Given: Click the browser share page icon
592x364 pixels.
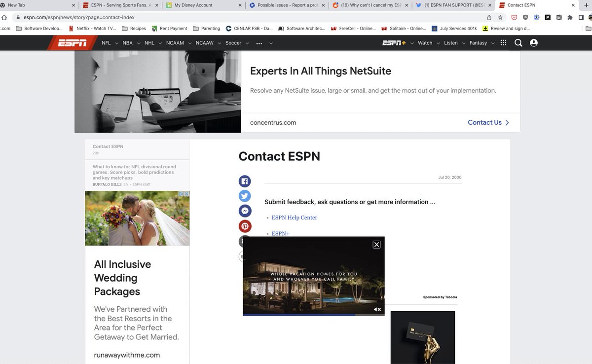Looking at the screenshot, I should [489, 17].
